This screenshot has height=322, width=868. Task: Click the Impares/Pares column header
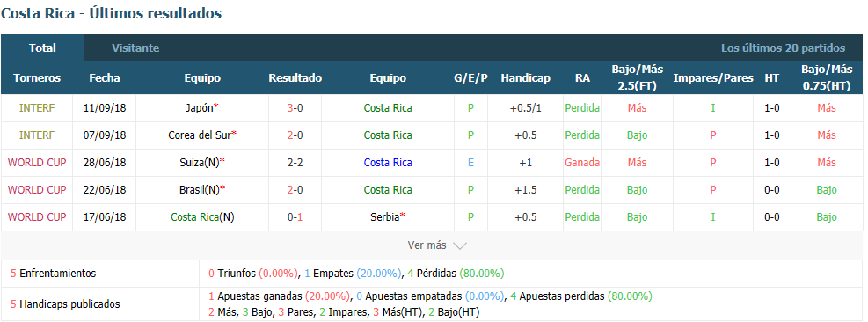click(713, 78)
